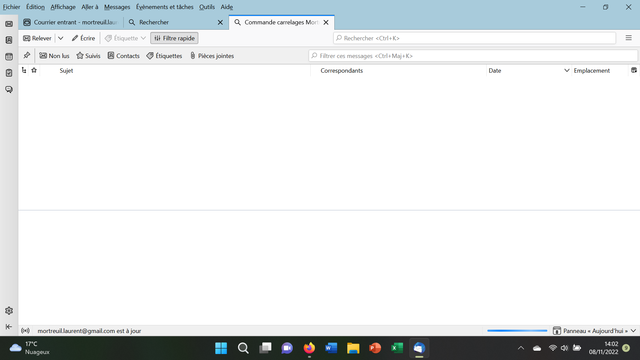Click the progress bar in status bar
Screen dimensions: 640x360
[x=517, y=331]
